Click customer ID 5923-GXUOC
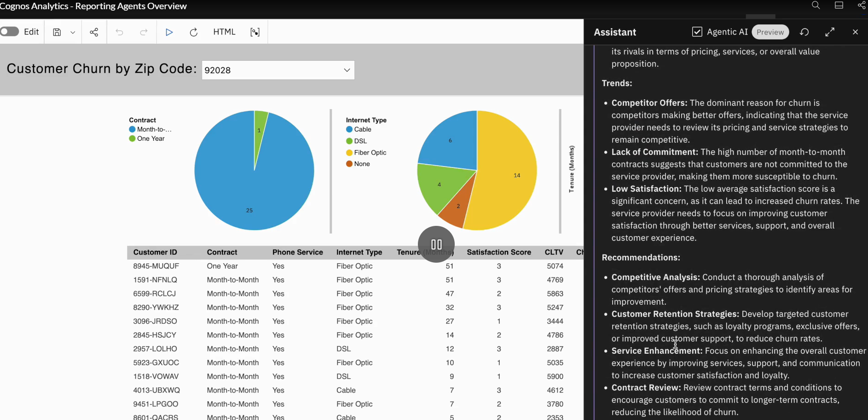 coord(156,362)
